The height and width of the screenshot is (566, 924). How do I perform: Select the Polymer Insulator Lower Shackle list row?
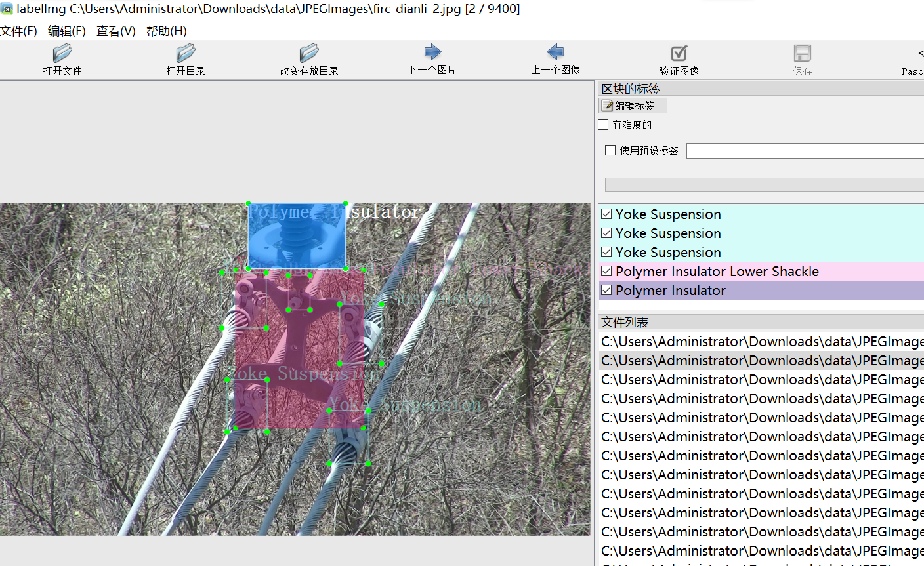761,272
